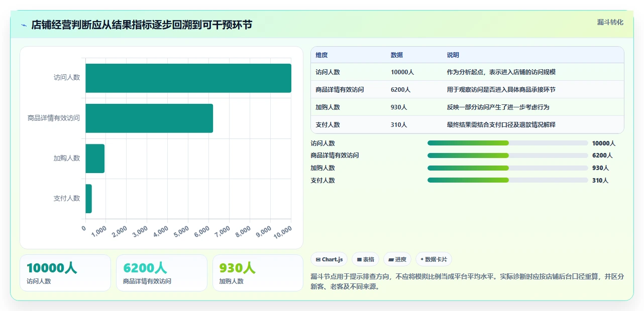644x311 pixels.
Task: Open the 10000人 访问人数 data card
Action: 65,273
